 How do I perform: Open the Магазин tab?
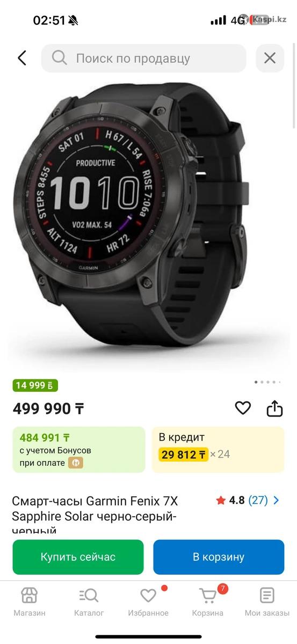coord(30,602)
